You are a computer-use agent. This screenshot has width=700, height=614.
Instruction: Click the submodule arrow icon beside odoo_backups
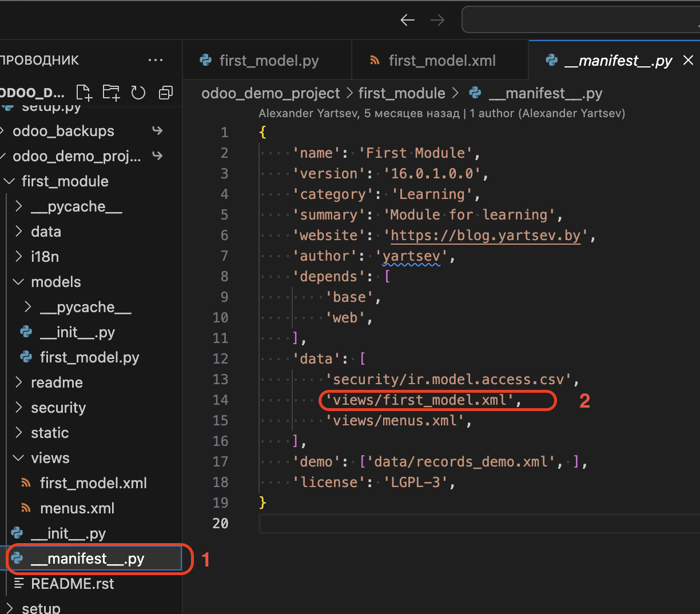(158, 131)
